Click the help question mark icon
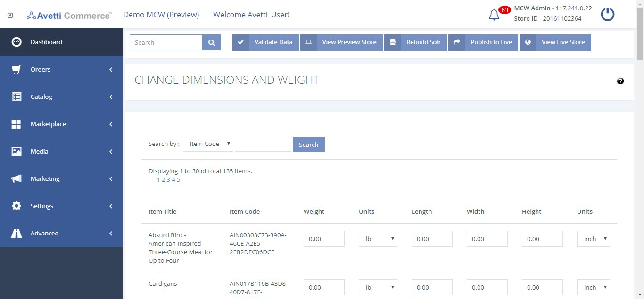The height and width of the screenshot is (299, 644). point(620,81)
